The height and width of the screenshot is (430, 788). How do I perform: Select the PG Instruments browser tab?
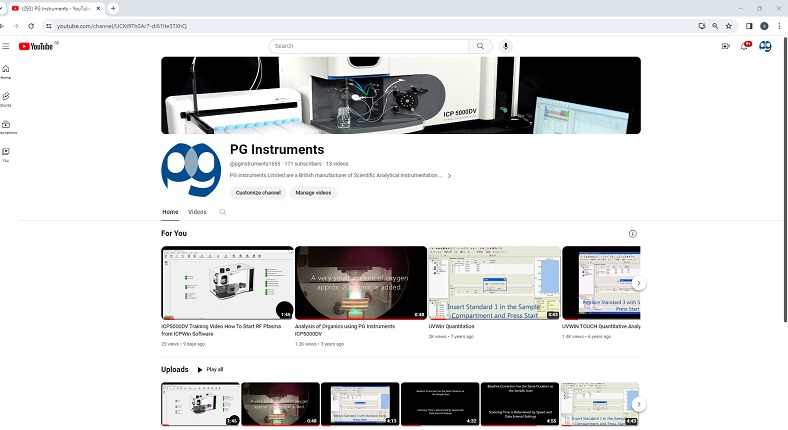[56, 9]
